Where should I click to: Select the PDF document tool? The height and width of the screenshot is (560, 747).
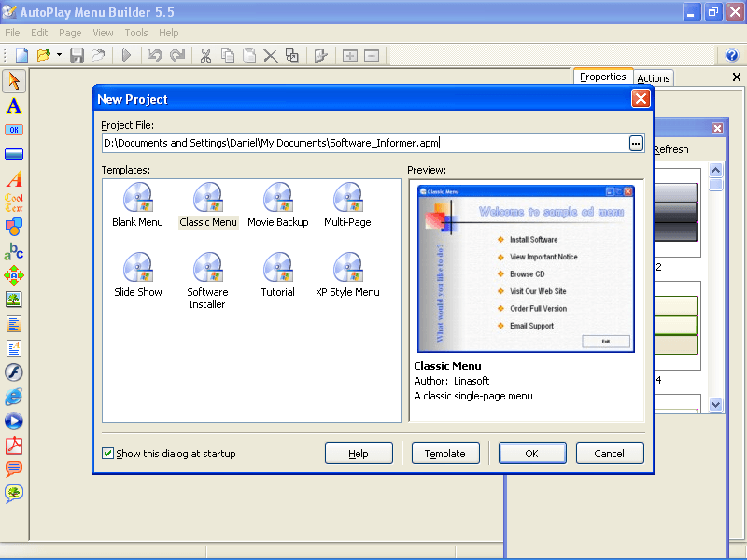(x=14, y=445)
